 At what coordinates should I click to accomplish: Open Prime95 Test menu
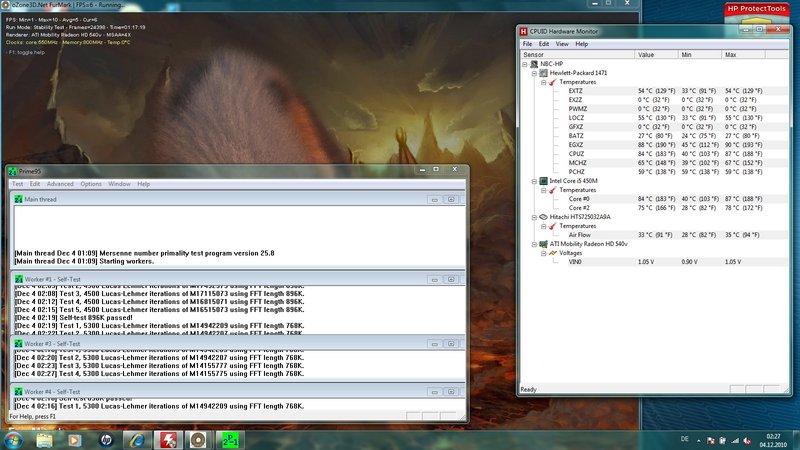click(17, 184)
